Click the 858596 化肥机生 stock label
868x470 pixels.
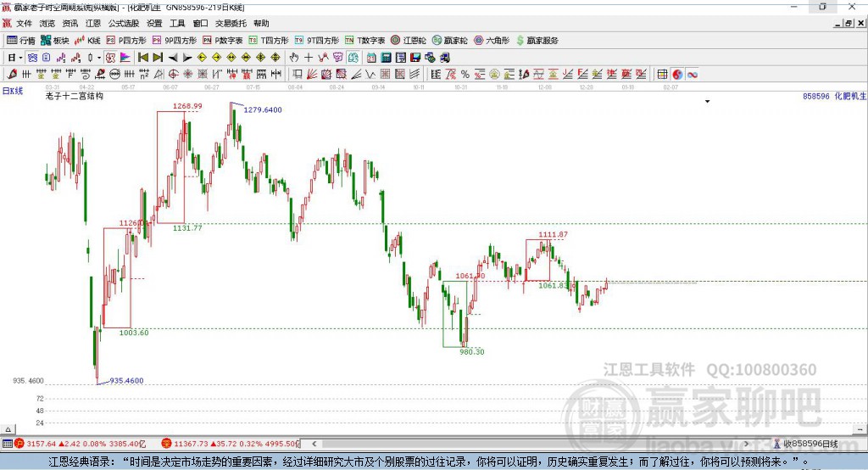tap(834, 96)
